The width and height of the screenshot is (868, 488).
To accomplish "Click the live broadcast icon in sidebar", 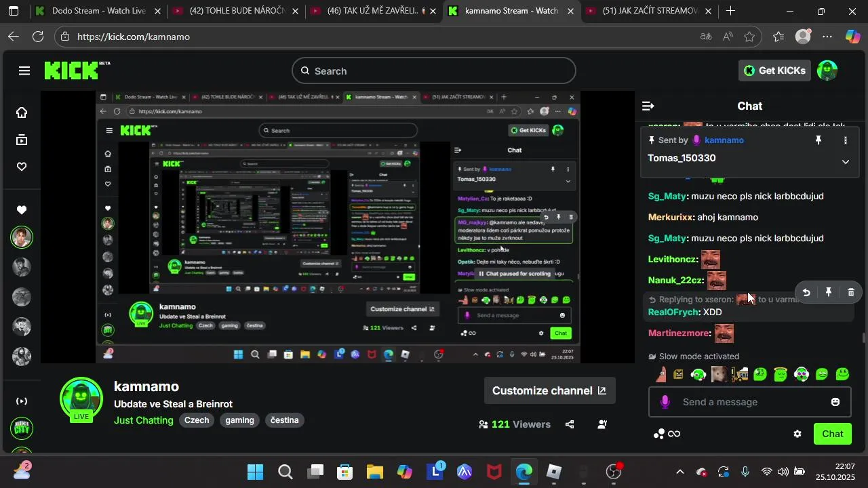I will (22, 401).
